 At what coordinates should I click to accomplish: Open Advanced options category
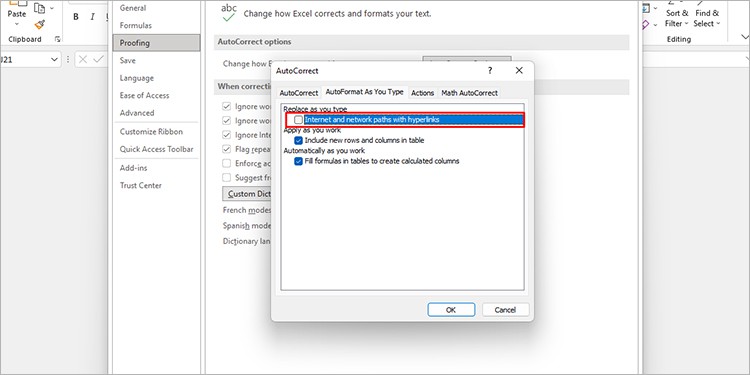pos(156,113)
